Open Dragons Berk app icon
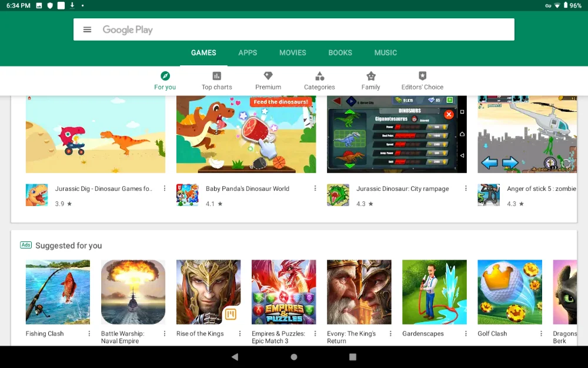The height and width of the screenshot is (368, 588). [x=564, y=292]
